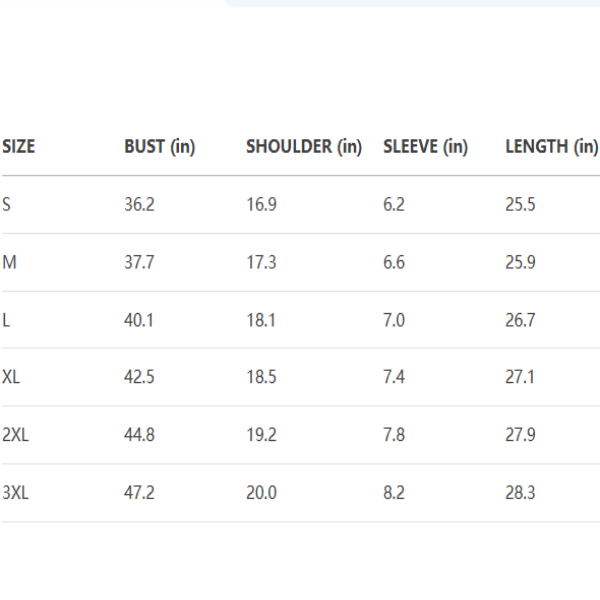Click the SIZE column header
This screenshot has width=600, height=600.
[x=19, y=147]
